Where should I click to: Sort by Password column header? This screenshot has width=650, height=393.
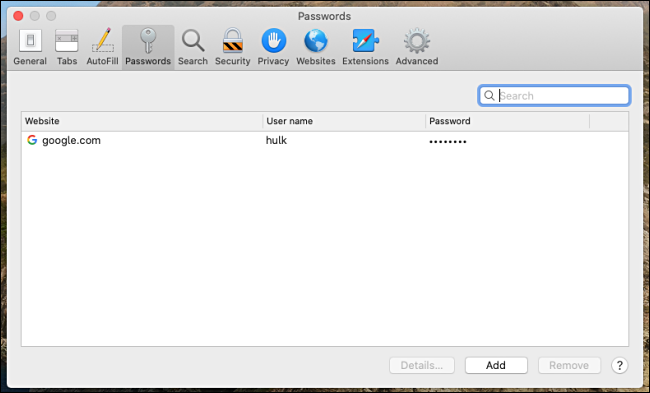pos(507,121)
